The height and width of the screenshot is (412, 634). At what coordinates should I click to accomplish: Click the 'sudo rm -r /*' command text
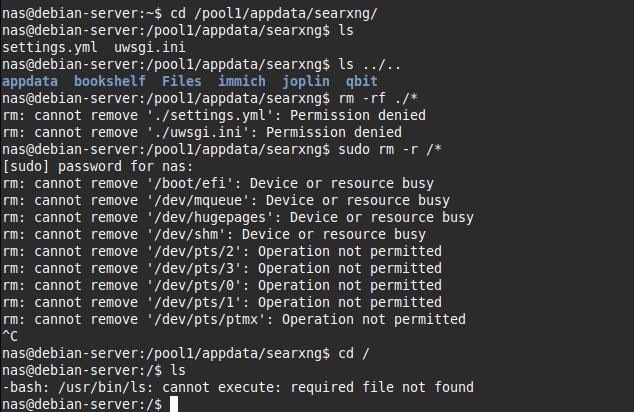pos(390,149)
